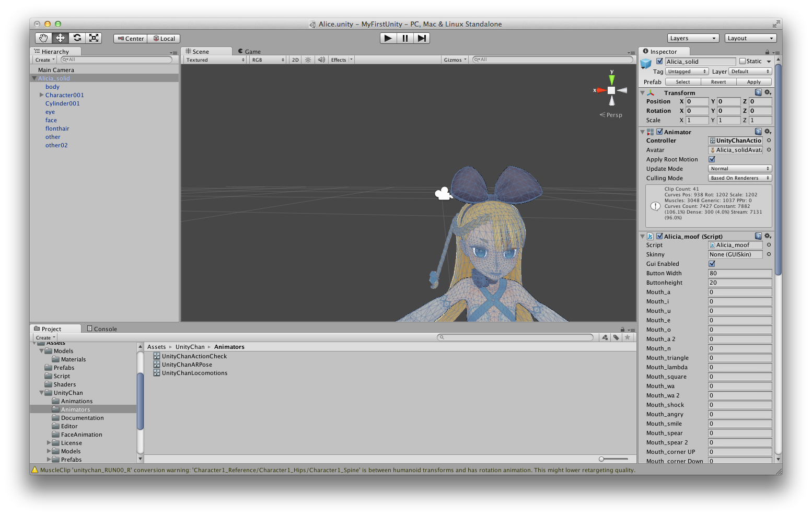Image resolution: width=812 pixels, height=516 pixels.
Task: Toggle the Alicia_solid active checkbox
Action: tap(659, 61)
